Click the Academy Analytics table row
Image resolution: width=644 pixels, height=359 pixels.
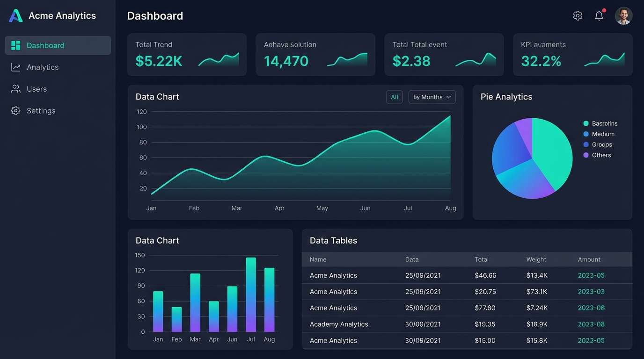pos(338,324)
